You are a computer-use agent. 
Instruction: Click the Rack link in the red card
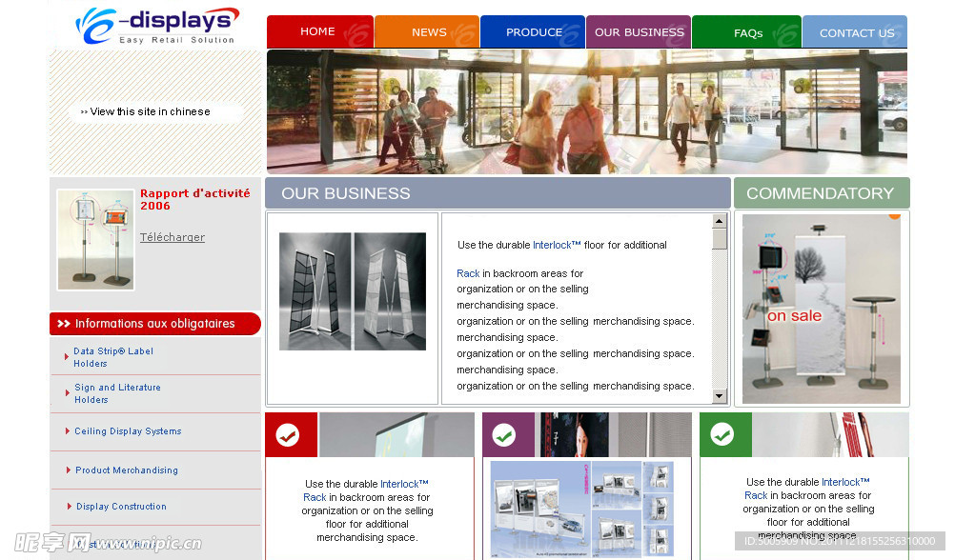click(x=315, y=497)
